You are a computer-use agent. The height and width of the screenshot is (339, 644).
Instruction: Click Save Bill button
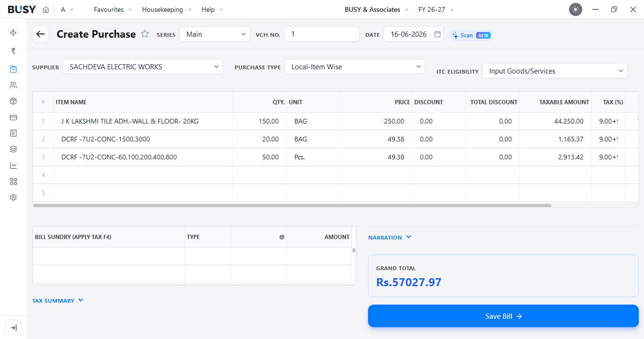click(x=503, y=316)
